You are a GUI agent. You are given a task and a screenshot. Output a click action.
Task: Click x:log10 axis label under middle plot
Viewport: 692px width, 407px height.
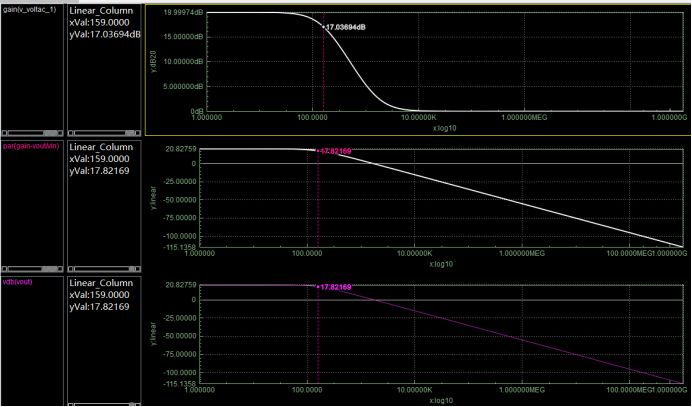tap(441, 264)
